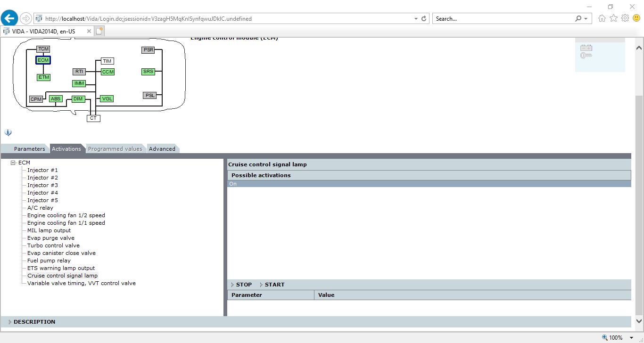Open browser settings gear icon
The image size is (644, 343).
(625, 18)
